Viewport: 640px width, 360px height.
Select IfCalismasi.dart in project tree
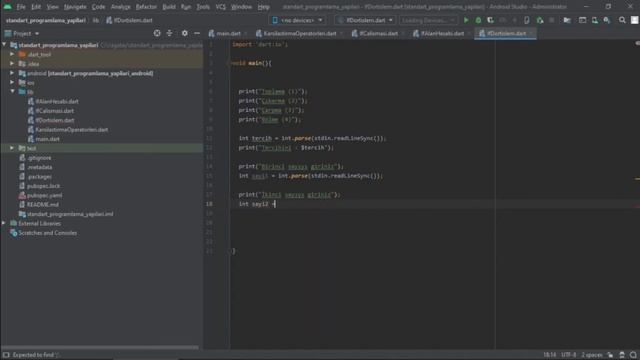tap(54, 111)
